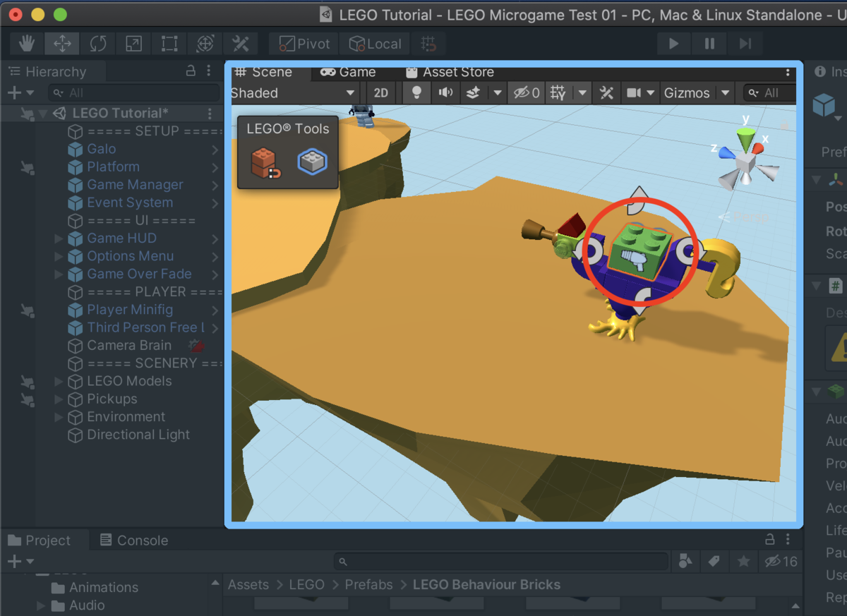Open scene effects dropdown arrow
This screenshot has width=847, height=616.
pos(498,92)
